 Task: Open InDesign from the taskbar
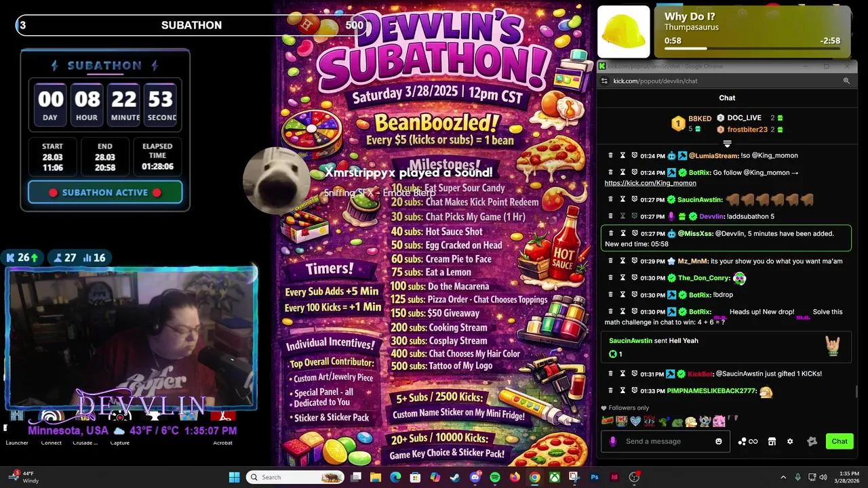[x=614, y=477]
